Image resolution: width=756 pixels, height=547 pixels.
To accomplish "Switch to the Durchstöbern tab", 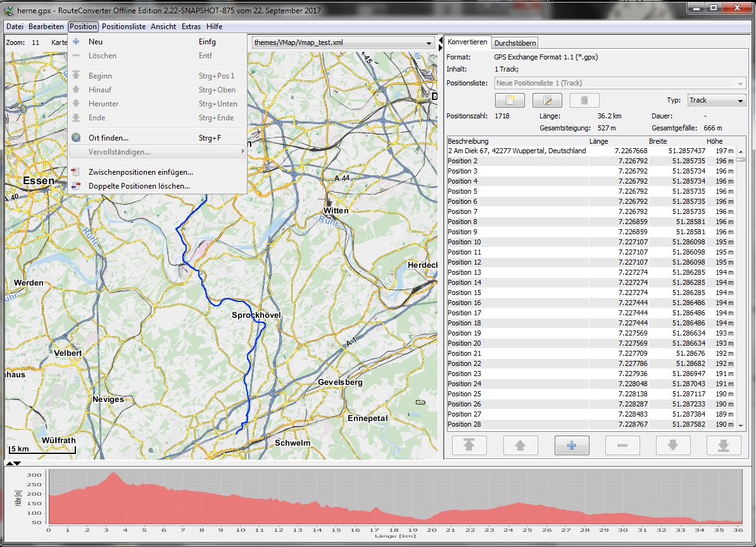I will 515,42.
